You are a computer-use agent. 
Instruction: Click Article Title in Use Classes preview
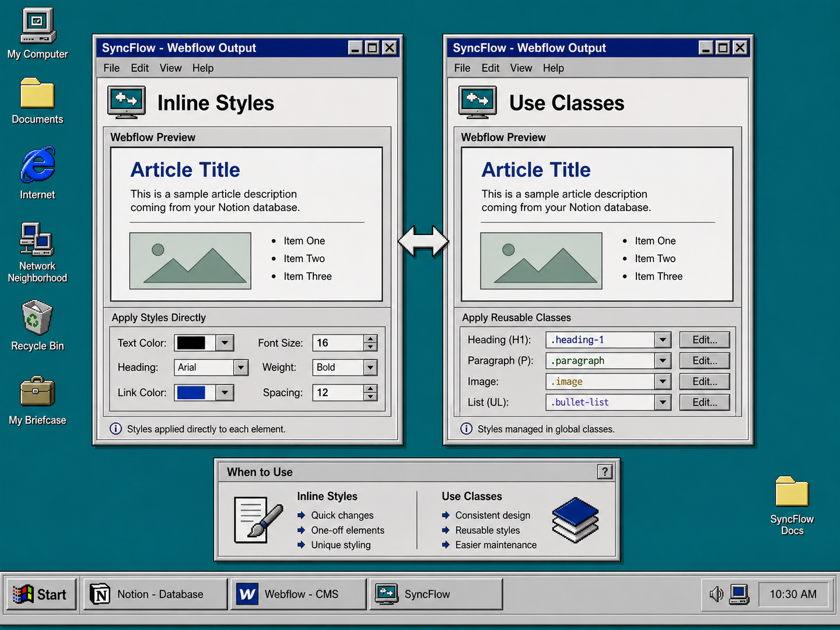[x=536, y=170]
